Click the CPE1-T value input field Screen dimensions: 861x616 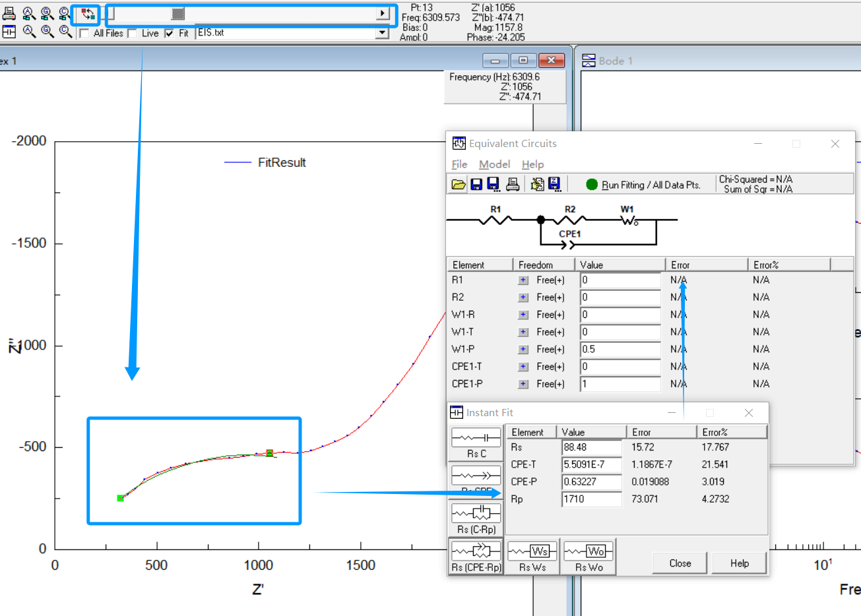620,367
